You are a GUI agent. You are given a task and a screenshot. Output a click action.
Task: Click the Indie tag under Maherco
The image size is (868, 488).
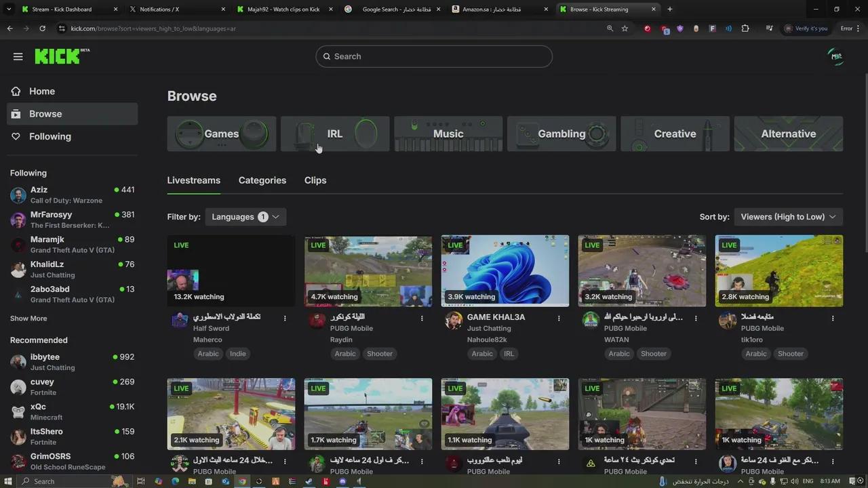(237, 354)
